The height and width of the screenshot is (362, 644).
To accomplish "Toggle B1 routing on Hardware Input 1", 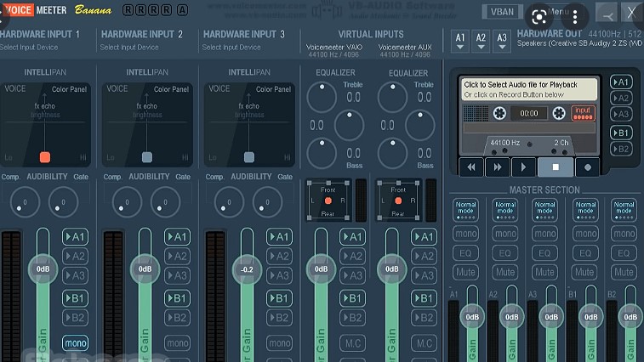I will [x=75, y=298].
